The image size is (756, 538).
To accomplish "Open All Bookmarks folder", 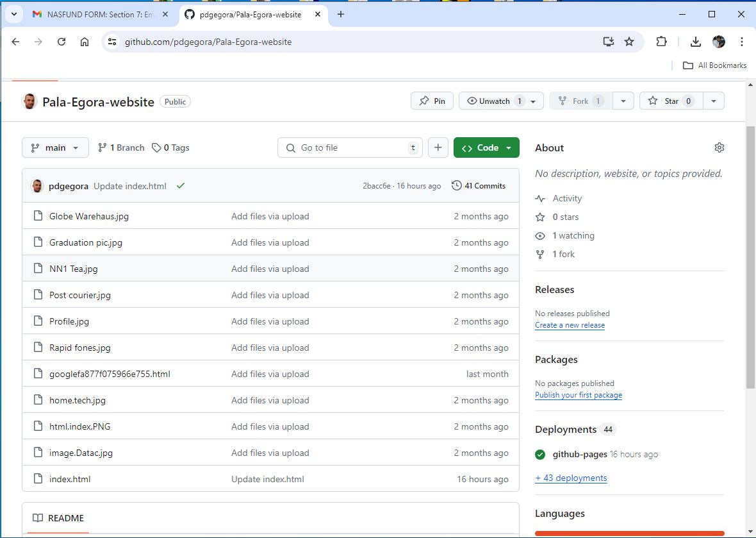I will click(x=714, y=65).
